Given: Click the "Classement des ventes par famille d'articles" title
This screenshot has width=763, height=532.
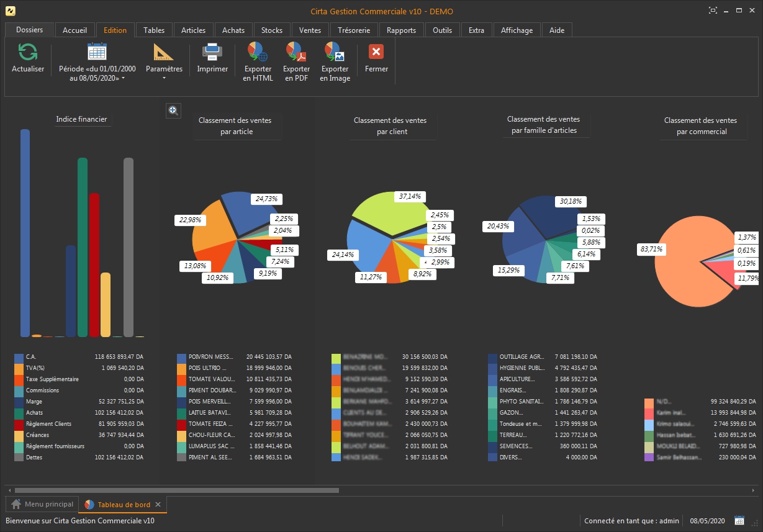Looking at the screenshot, I should pos(544,125).
